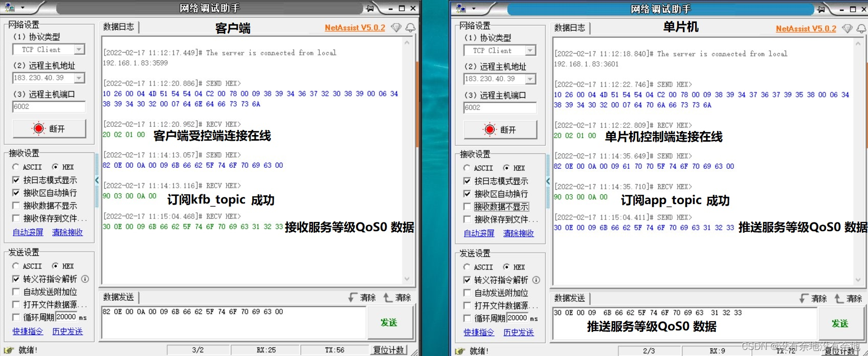Click status icon beside 就绪 in right window
Viewport: 868px width, 356px height.
click(460, 351)
